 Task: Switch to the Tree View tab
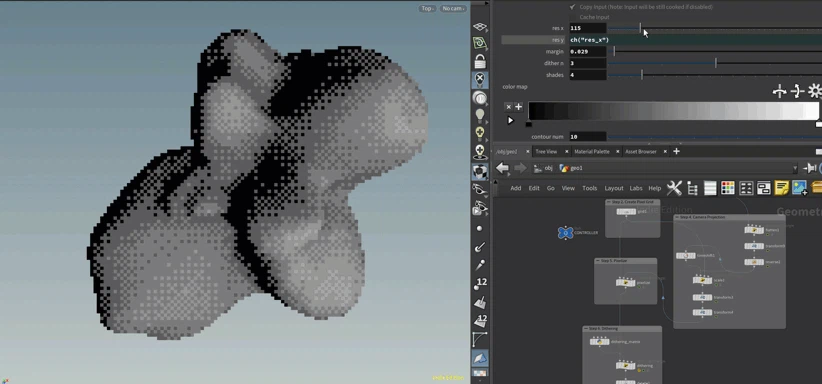(x=546, y=152)
